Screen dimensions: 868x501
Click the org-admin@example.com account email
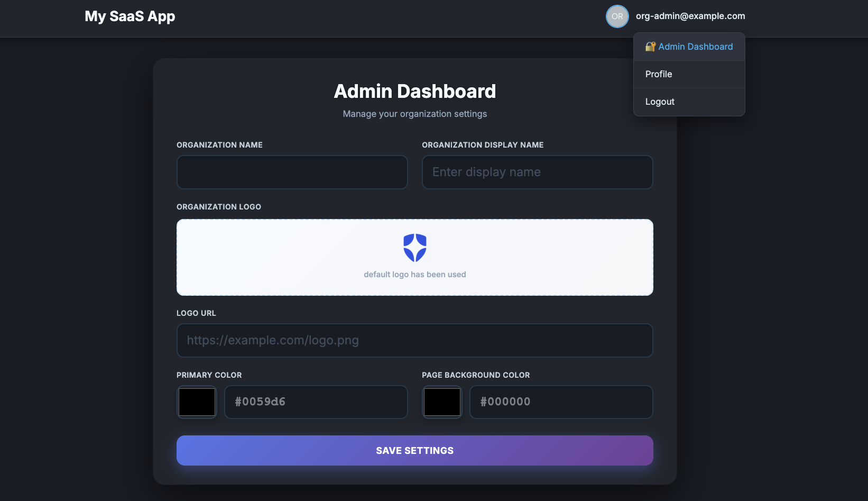click(690, 16)
